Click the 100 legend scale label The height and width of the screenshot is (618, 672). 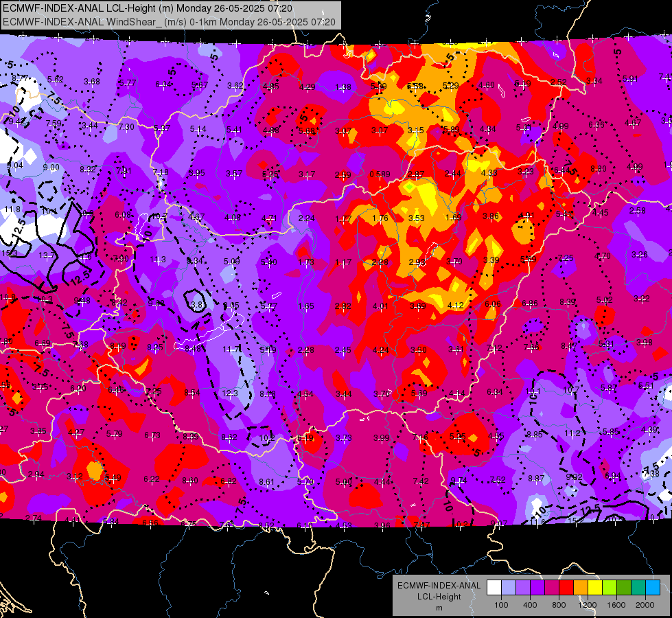pos(501,605)
